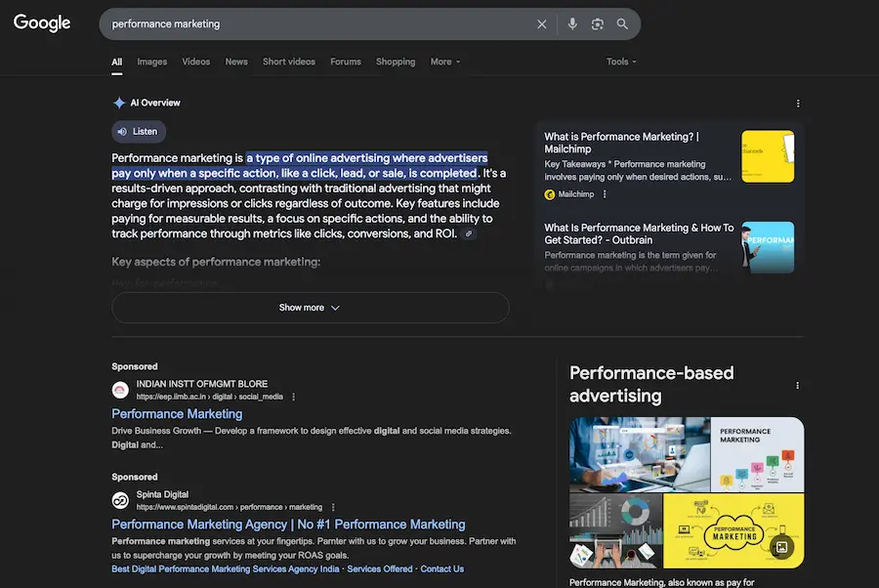
Task: Click the blue Outbrain article thumbnail
Action: pos(768,247)
